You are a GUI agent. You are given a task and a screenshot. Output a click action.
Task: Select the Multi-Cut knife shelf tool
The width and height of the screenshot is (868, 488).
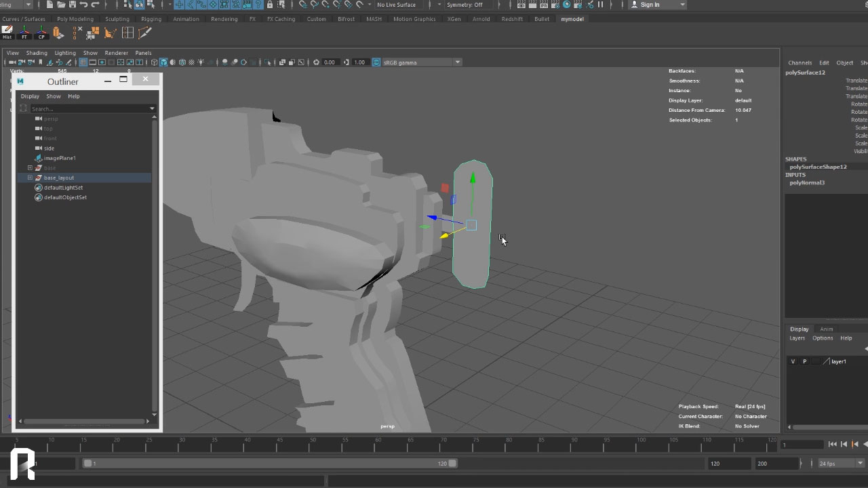click(144, 33)
